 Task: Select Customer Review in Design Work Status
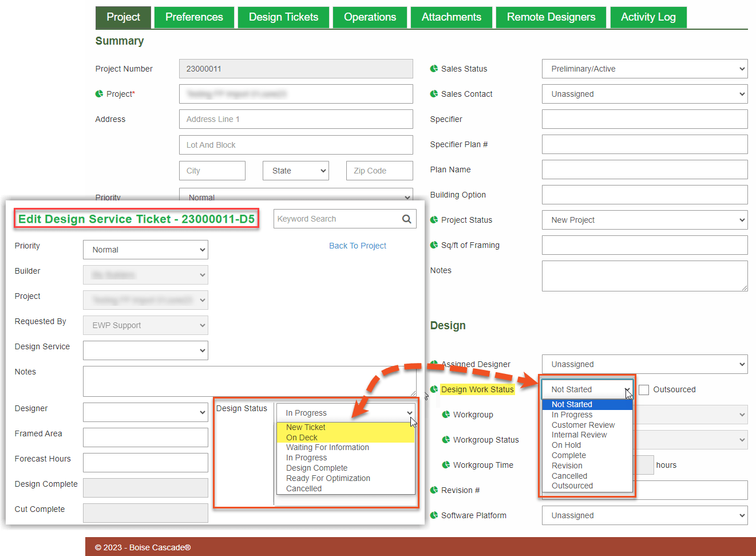tap(587, 425)
